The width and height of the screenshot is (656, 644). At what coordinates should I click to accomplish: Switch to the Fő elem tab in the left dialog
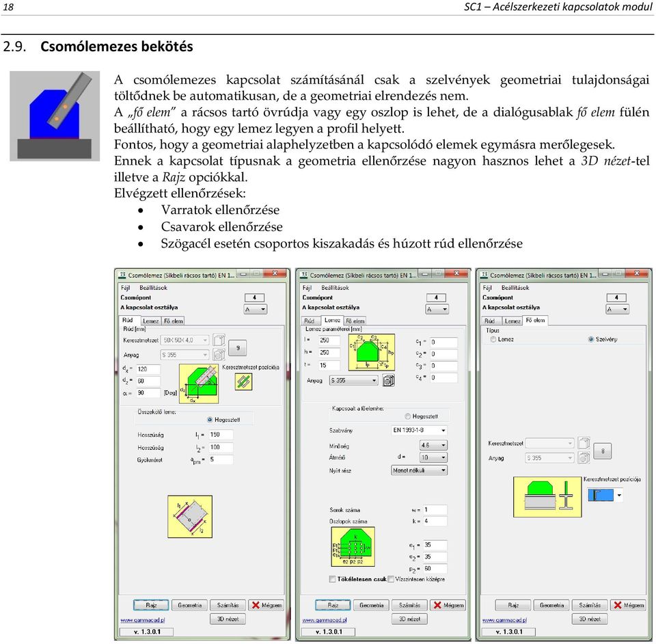173,321
